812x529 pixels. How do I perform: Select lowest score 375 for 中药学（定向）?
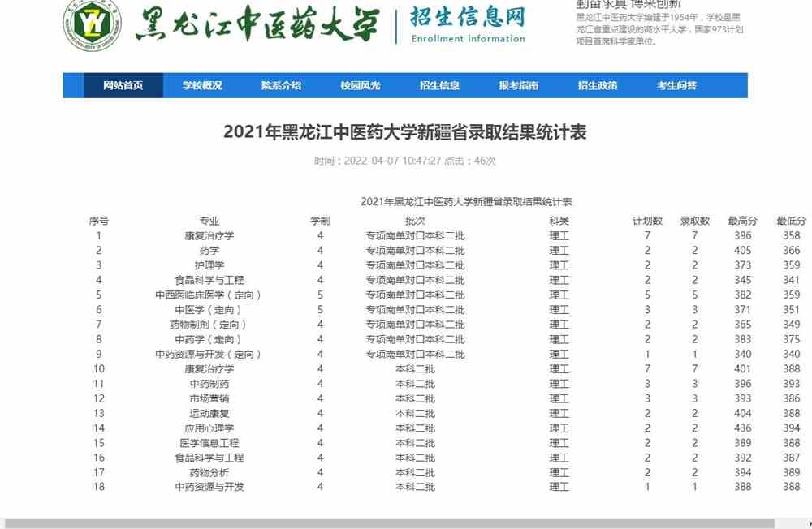(x=791, y=340)
